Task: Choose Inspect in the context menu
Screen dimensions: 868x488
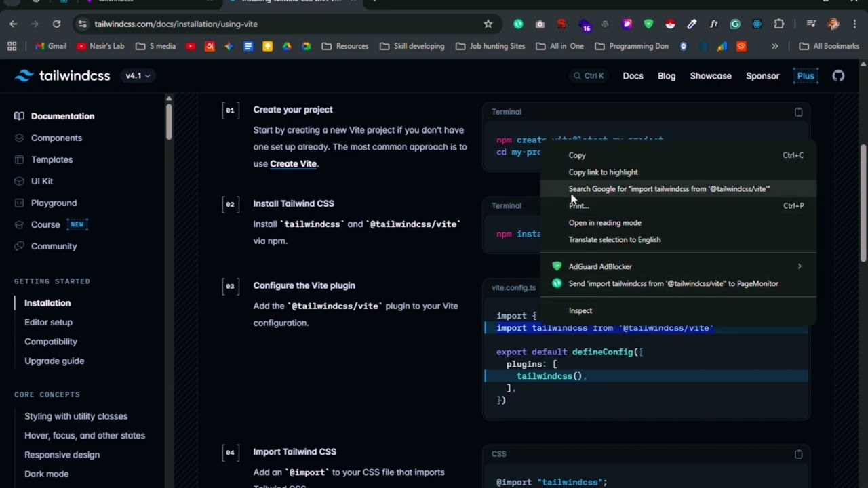Action: point(678,310)
